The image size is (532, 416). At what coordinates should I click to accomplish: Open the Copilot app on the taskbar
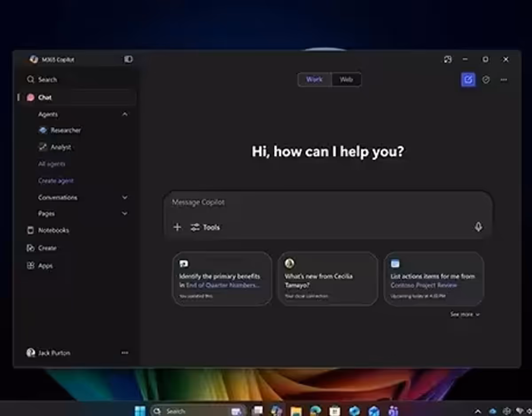tap(277, 411)
